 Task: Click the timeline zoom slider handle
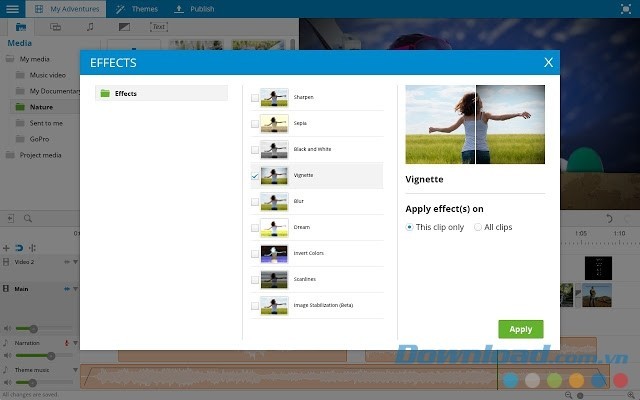(580, 395)
